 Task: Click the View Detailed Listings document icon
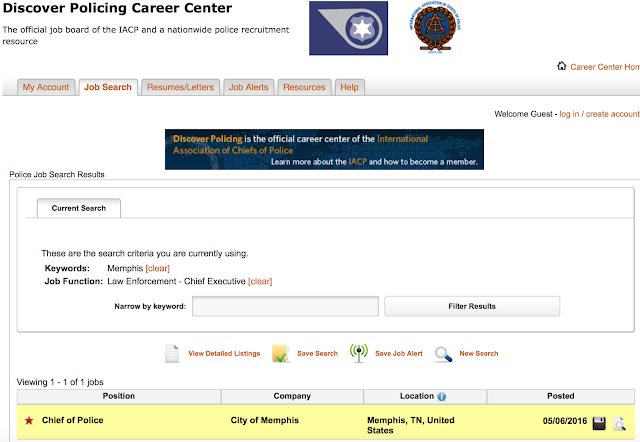tap(172, 353)
